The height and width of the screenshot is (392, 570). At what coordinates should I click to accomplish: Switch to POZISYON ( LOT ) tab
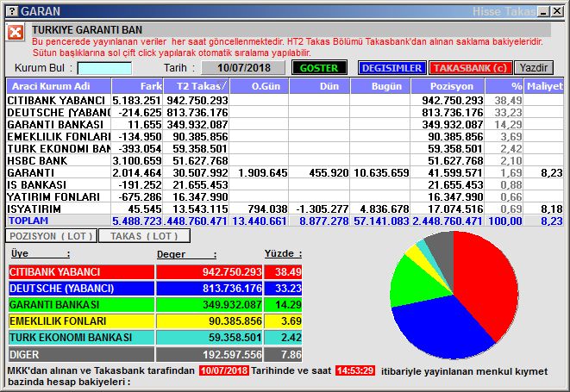tap(51, 236)
